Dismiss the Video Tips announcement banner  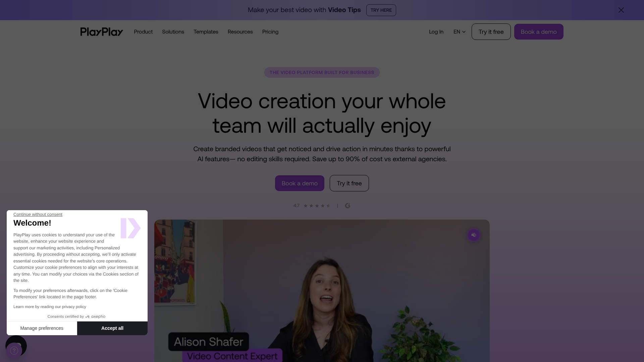tap(621, 10)
